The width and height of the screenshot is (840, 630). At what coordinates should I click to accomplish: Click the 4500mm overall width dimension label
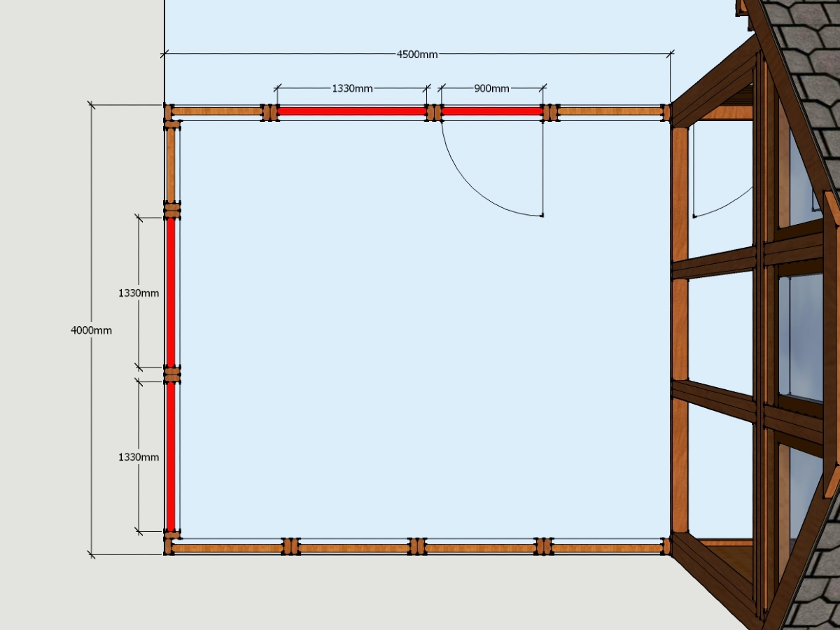click(416, 55)
